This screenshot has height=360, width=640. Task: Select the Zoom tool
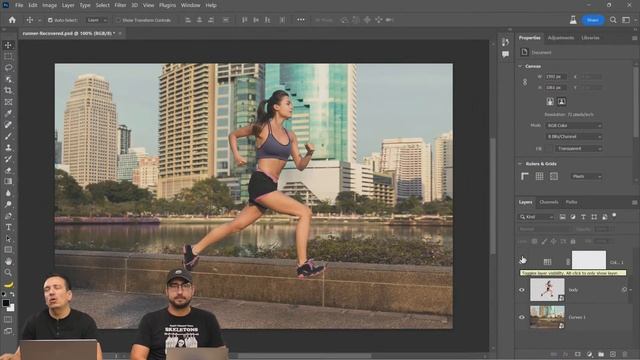pyautogui.click(x=8, y=272)
